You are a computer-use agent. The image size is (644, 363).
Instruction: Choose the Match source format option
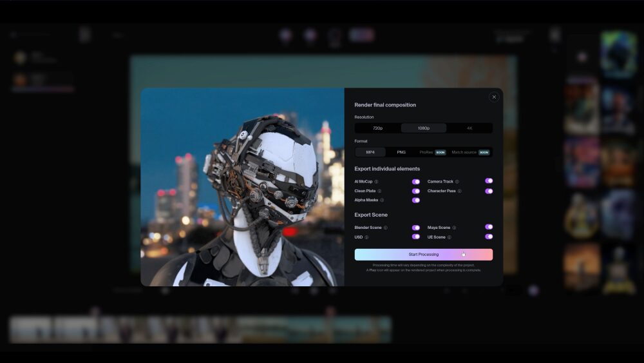[471, 153]
